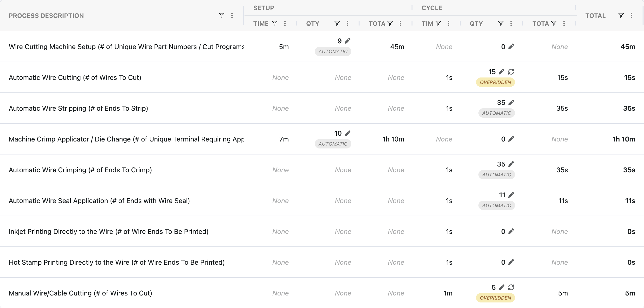Filter the overall Total column
The height and width of the screenshot is (308, 644).
[621, 15]
